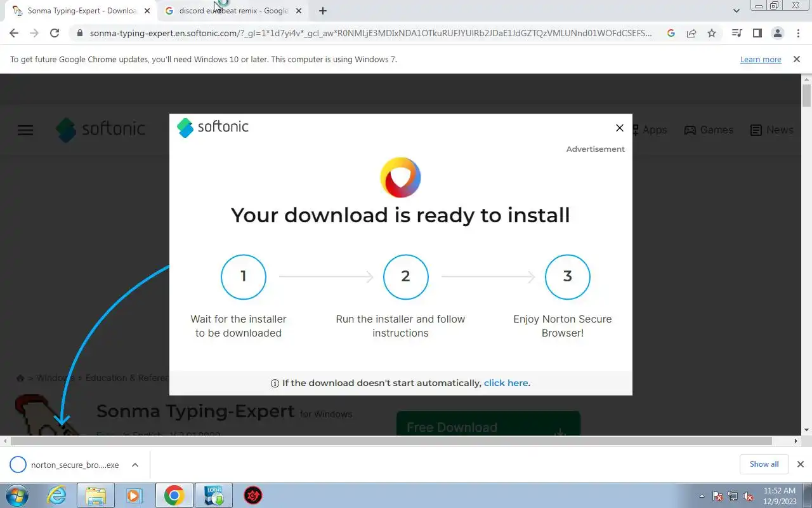Screen dimensions: 812x508
Task: Open Chrome's three-dot menu
Action: coord(797,33)
